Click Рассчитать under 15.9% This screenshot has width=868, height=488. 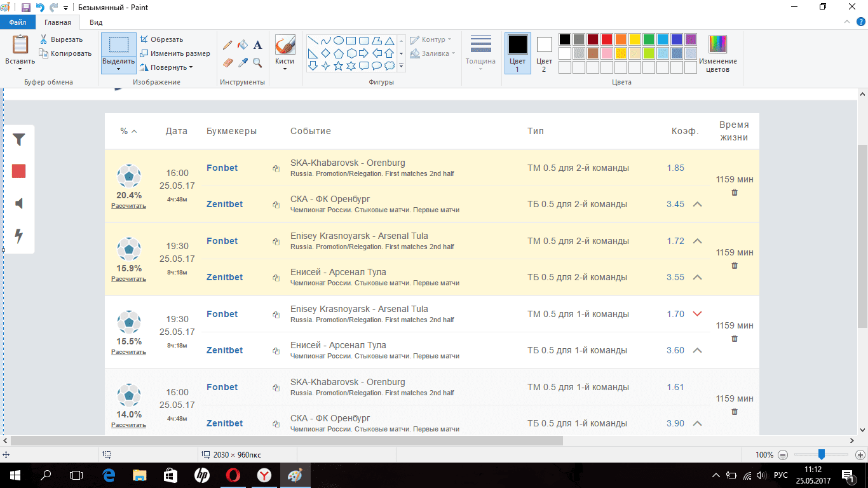point(128,279)
